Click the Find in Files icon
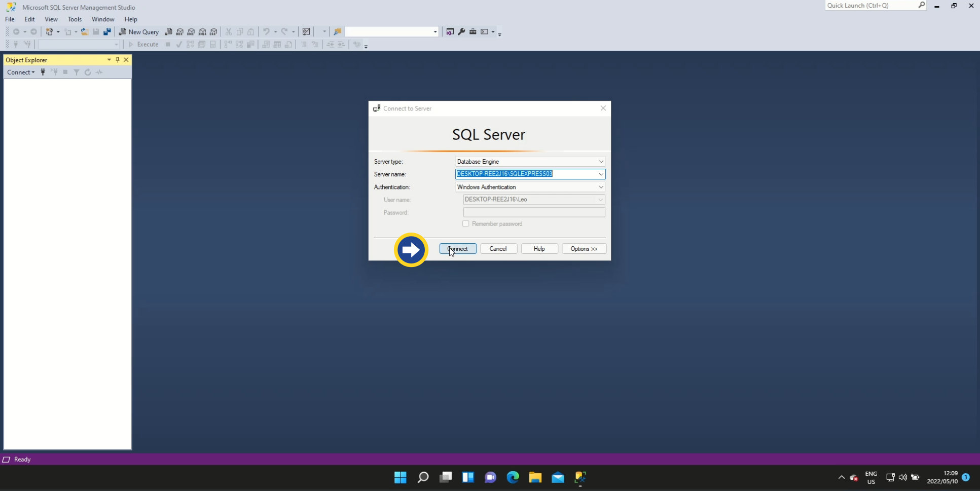 point(337,31)
